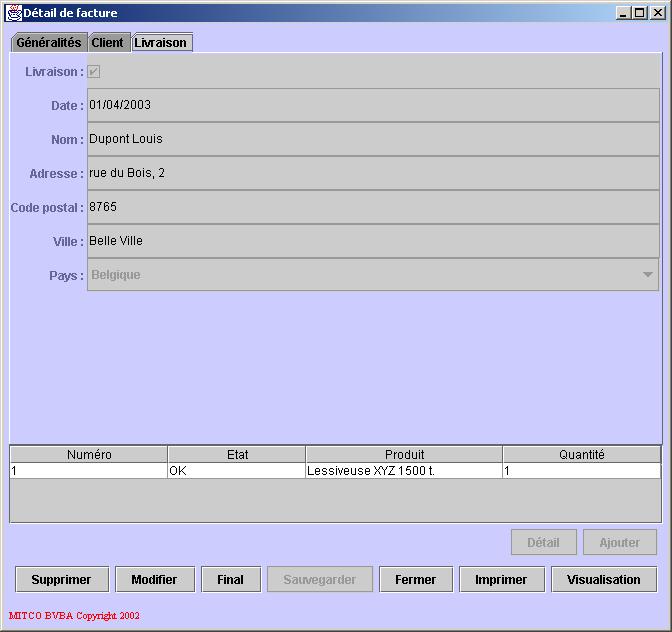Open the Visualisation preview button

pos(604,579)
